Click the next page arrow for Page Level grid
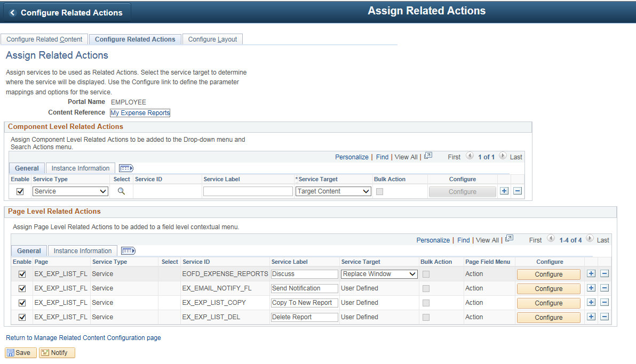Screen dimensions: 636x364 tap(590, 239)
